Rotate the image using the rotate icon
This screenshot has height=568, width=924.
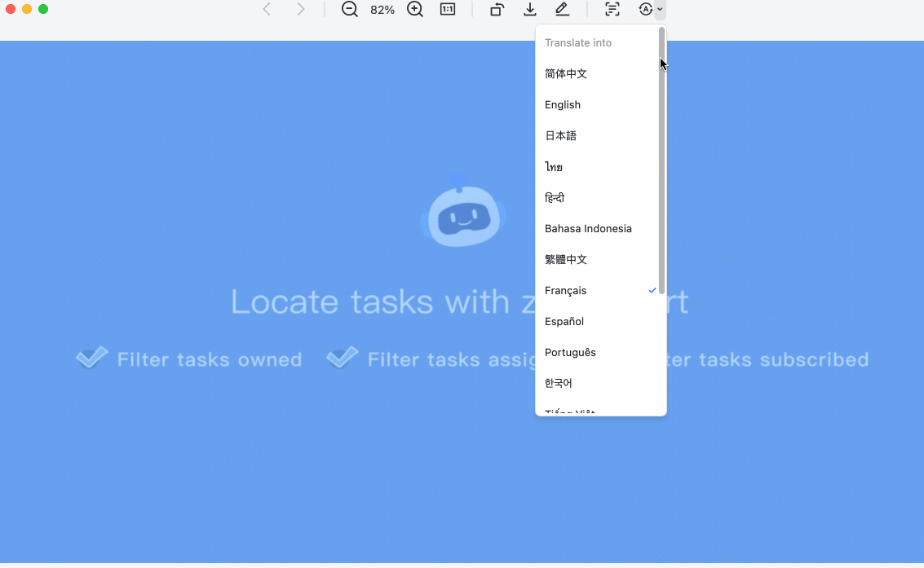pyautogui.click(x=497, y=10)
